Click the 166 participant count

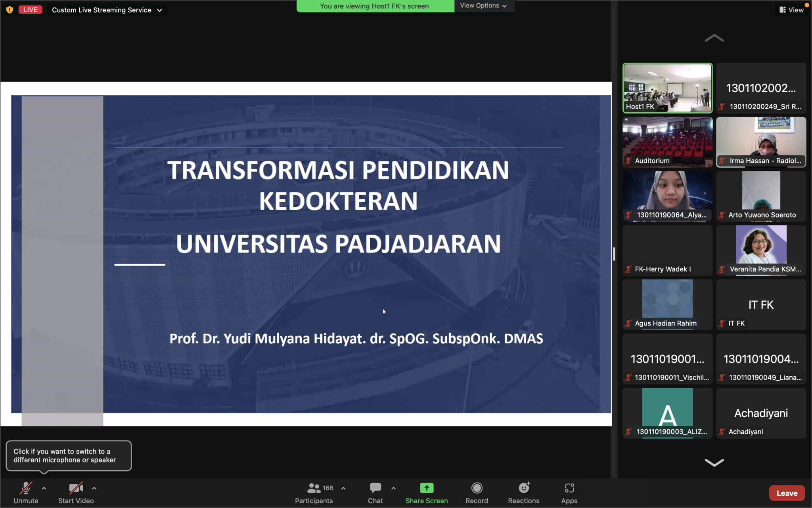328,488
